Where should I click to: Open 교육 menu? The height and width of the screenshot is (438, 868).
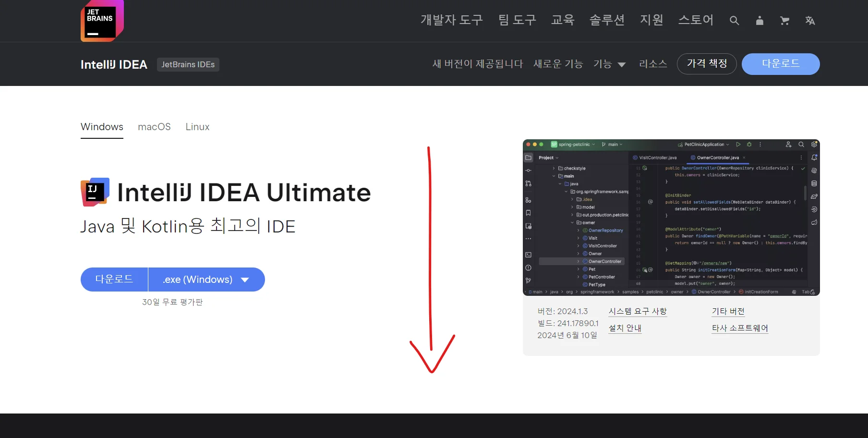563,20
